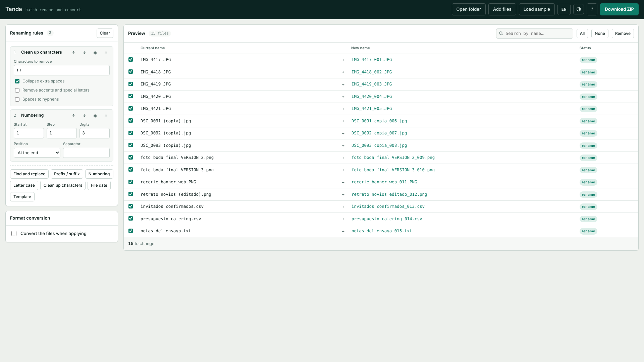Image resolution: width=644 pixels, height=362 pixels.
Task: Select All files in preview
Action: 582,34
